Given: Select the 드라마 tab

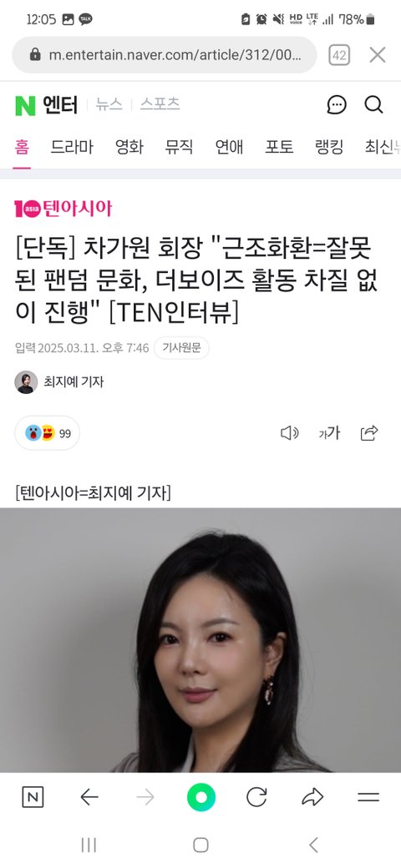Looking at the screenshot, I should [72, 147].
